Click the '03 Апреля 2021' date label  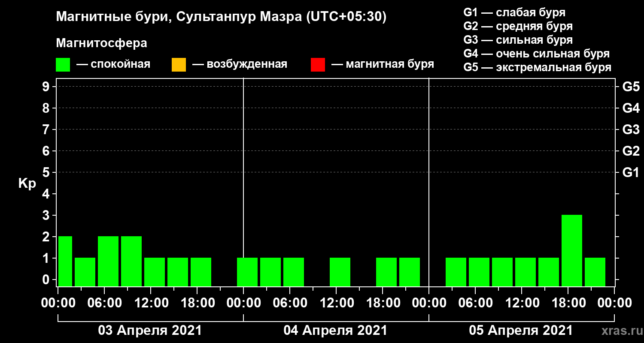click(x=150, y=331)
